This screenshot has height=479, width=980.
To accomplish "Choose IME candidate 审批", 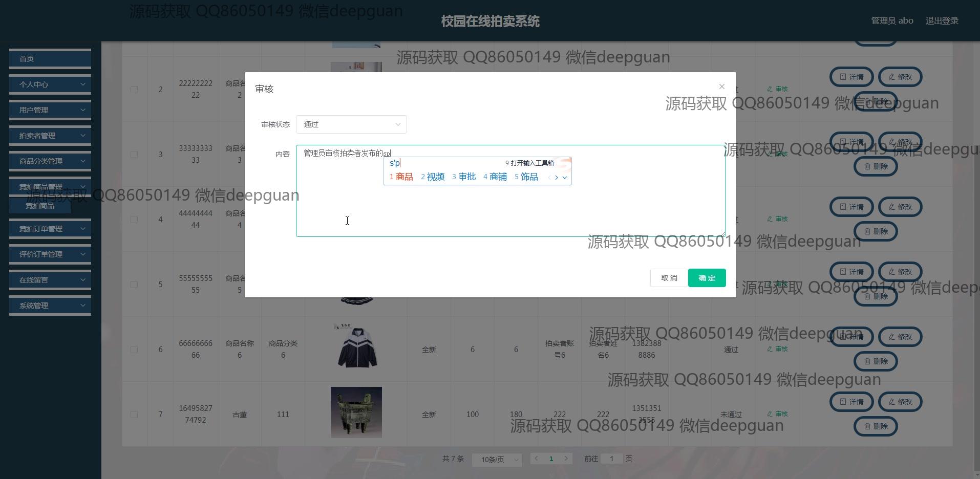I will pyautogui.click(x=464, y=177).
